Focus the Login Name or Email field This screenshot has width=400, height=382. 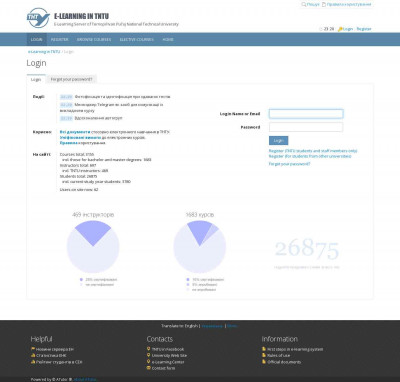click(306, 114)
